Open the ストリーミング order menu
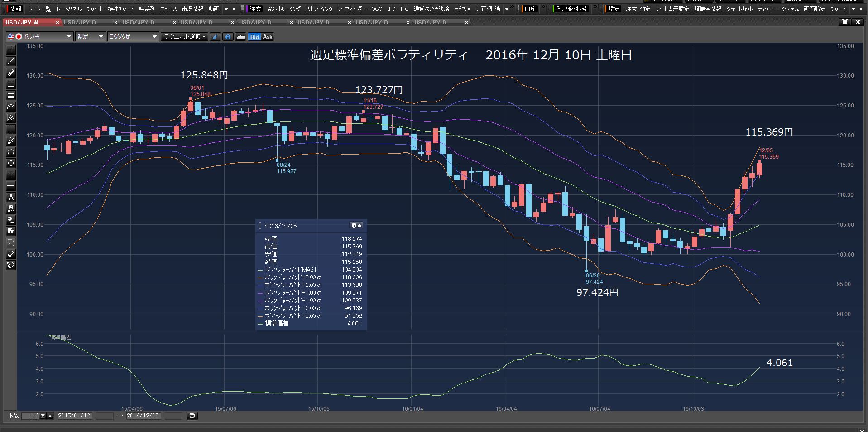The height and width of the screenshot is (432, 868). coord(319,9)
